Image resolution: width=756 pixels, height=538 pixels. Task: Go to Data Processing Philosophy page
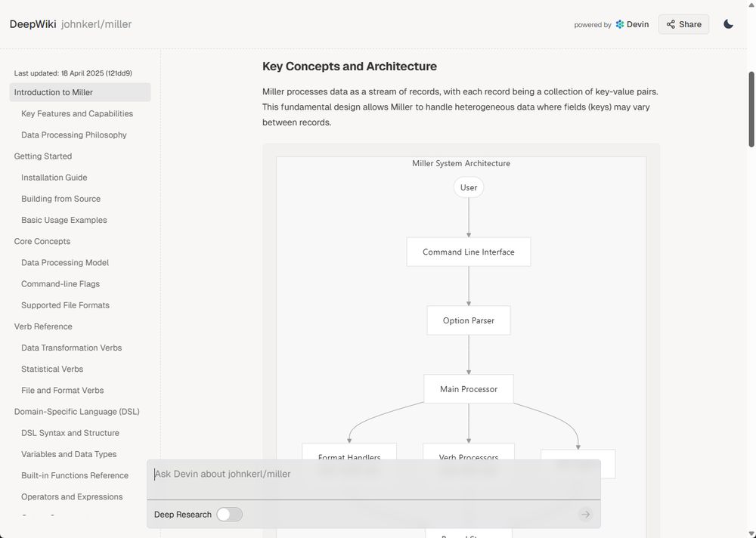pyautogui.click(x=74, y=134)
